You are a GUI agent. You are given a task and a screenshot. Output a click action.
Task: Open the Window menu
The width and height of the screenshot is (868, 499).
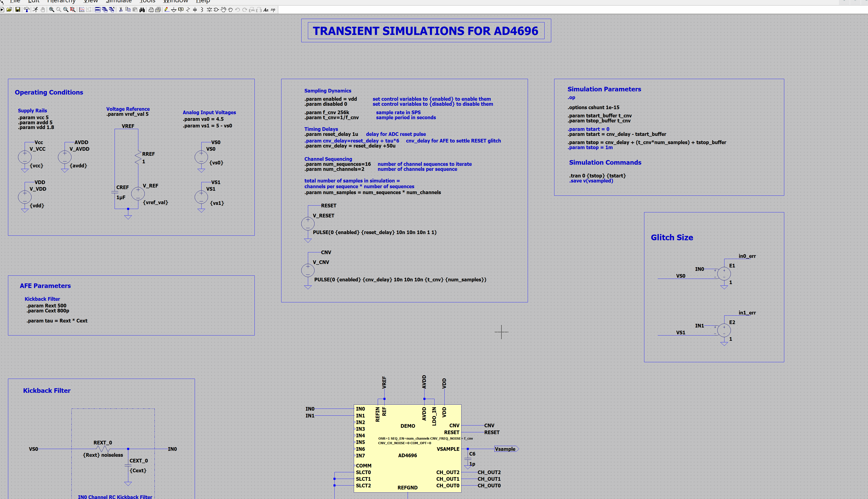(176, 1)
